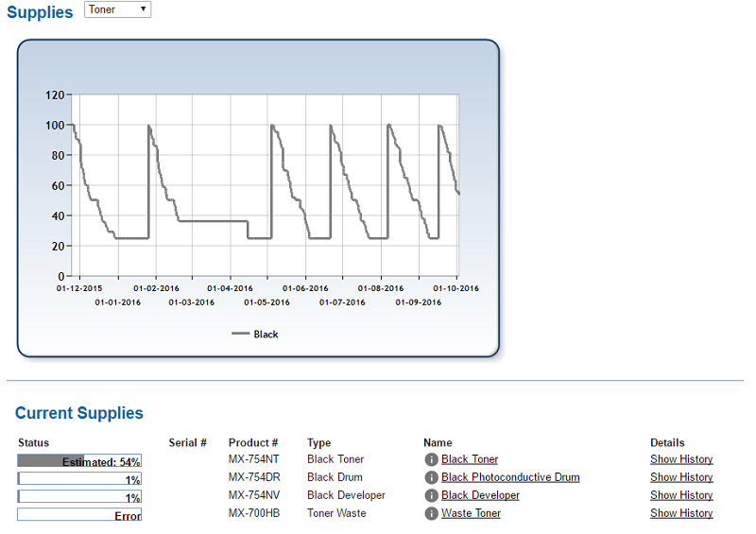756x534 pixels.
Task: Click chart date label 01-10-2016
Action: [456, 288]
